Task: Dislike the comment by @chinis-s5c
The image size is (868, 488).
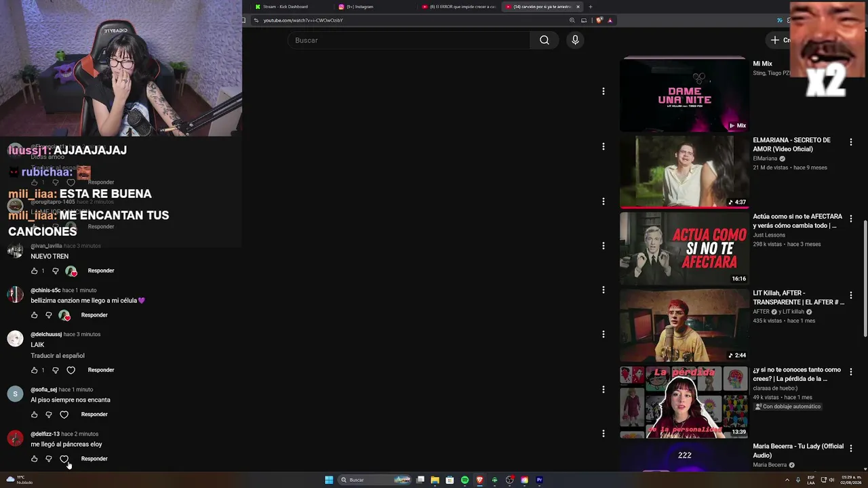Action: point(49,315)
